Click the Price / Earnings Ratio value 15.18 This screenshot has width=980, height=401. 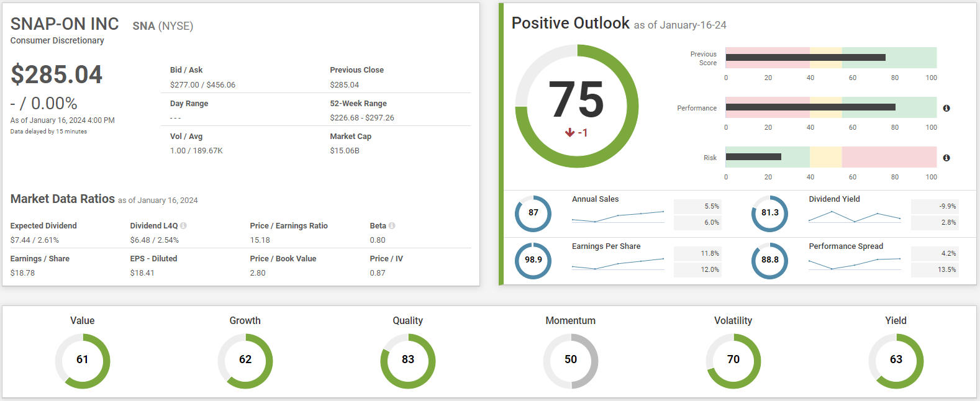coord(260,240)
